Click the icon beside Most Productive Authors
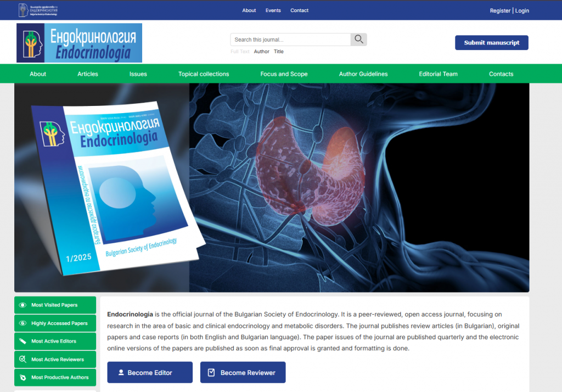The image size is (562, 392). pyautogui.click(x=23, y=377)
